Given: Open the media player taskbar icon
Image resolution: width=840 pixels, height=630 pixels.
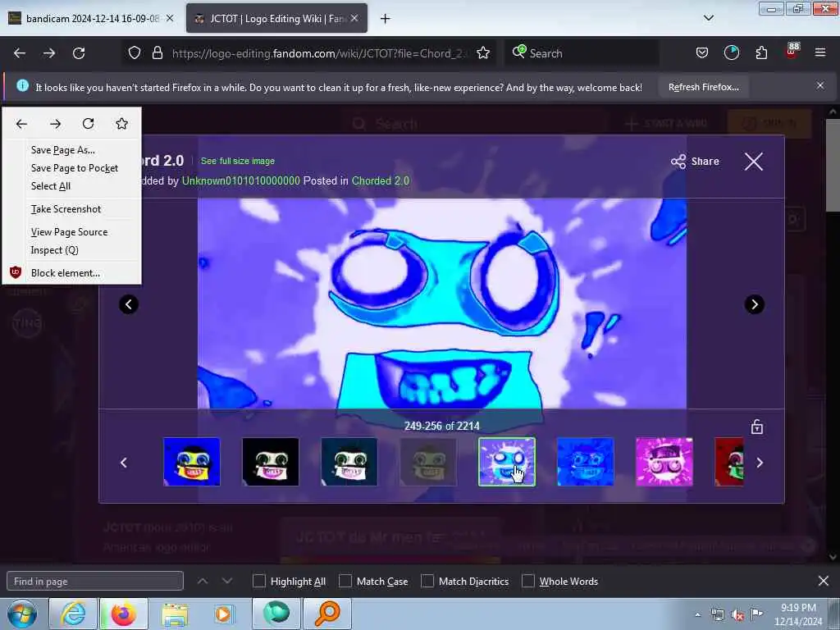Looking at the screenshot, I should (x=223, y=614).
